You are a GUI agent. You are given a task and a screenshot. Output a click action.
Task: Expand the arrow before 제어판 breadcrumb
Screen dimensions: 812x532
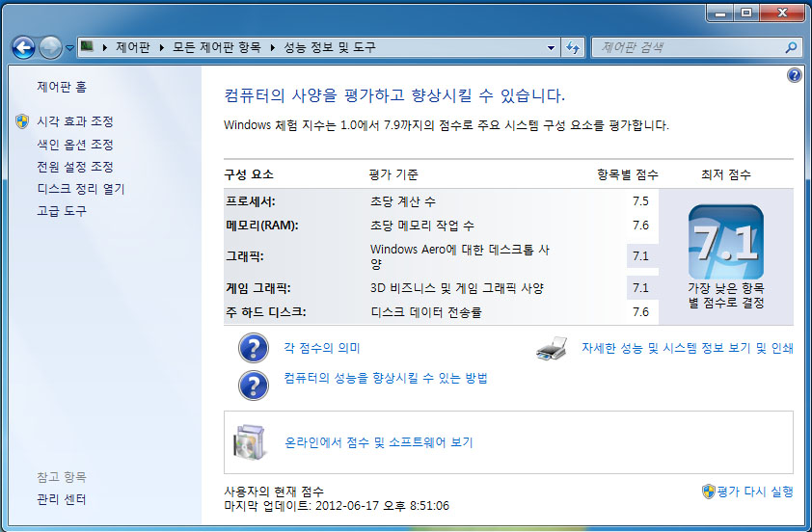104,47
